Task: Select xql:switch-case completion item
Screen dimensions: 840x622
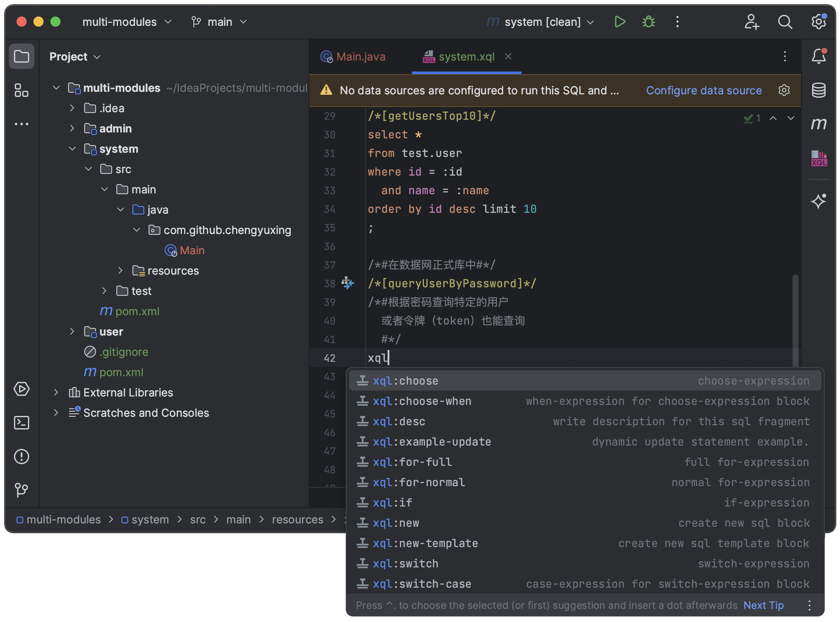Action: [585, 584]
